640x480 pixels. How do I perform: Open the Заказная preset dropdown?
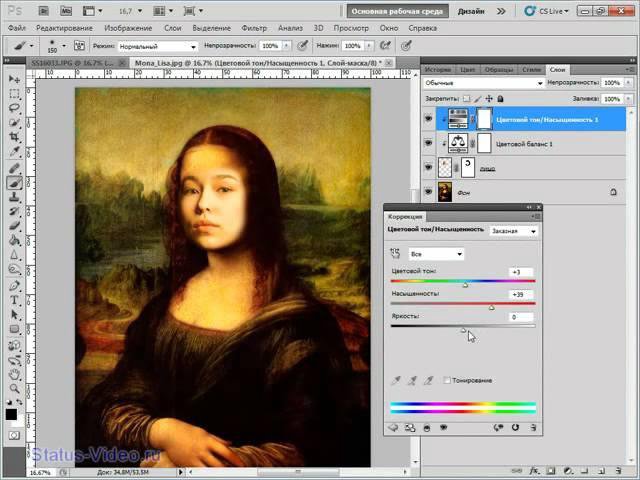coord(513,230)
